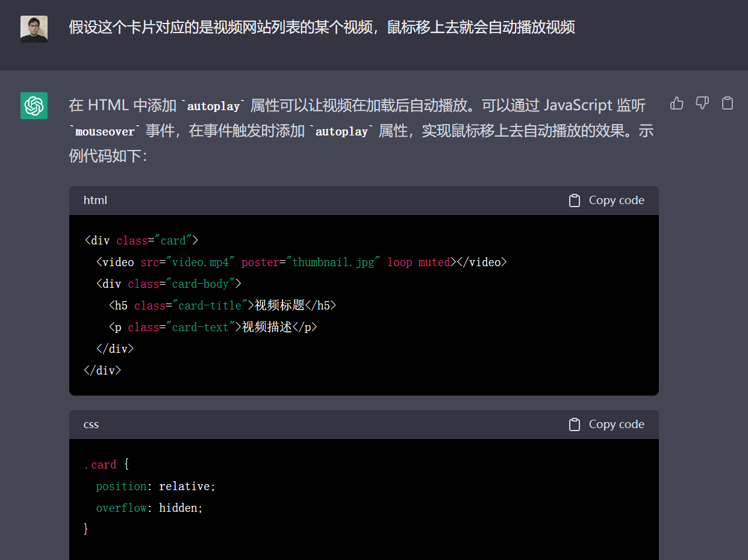Viewport: 748px width, 560px height.
Task: Click the "overflow: hidden;" css line
Action: click(x=149, y=508)
